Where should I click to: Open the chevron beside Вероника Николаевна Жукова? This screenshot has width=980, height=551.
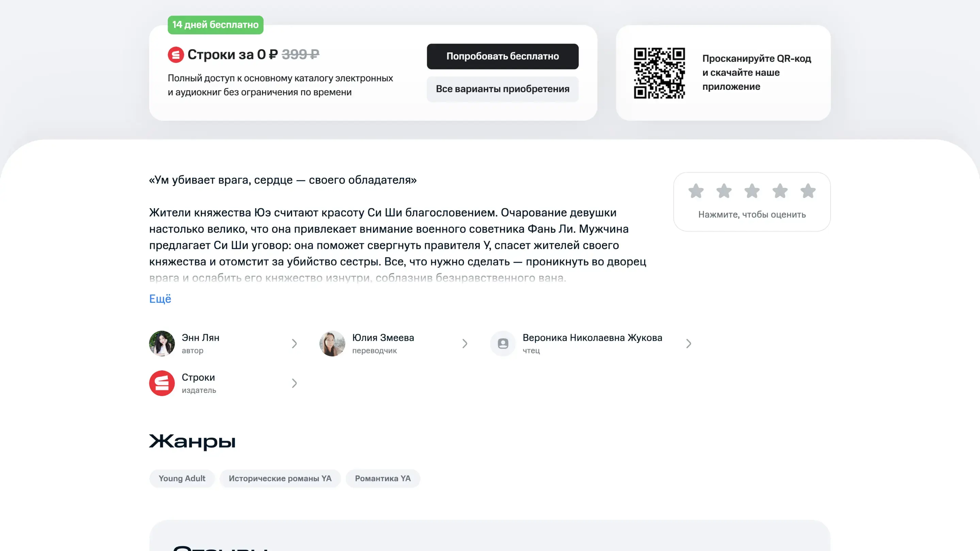pos(688,344)
